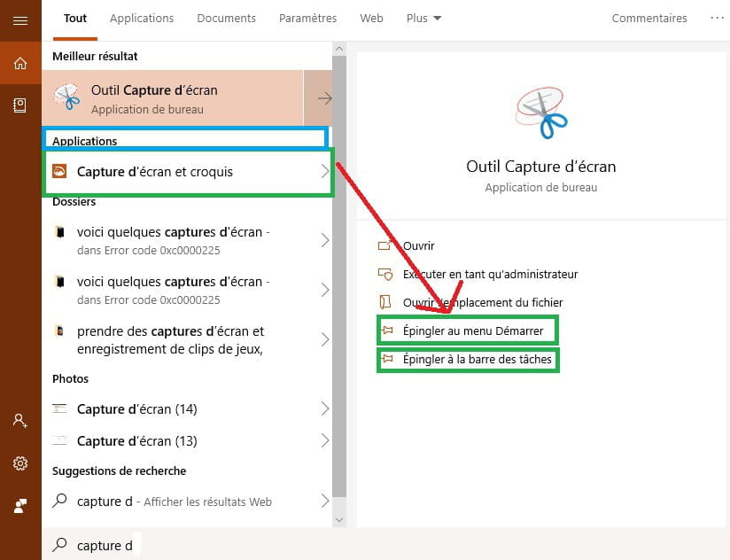
Task: Click the search magnifier in the search box
Action: [59, 544]
